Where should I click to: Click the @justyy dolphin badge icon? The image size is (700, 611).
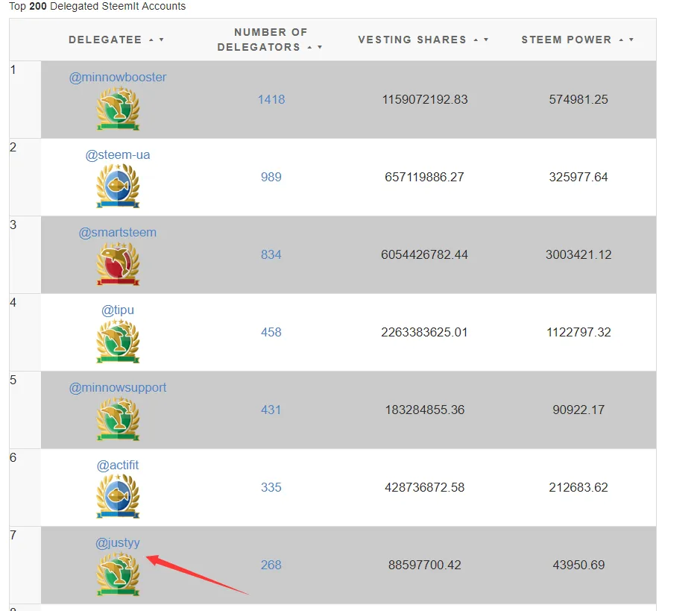click(x=118, y=574)
